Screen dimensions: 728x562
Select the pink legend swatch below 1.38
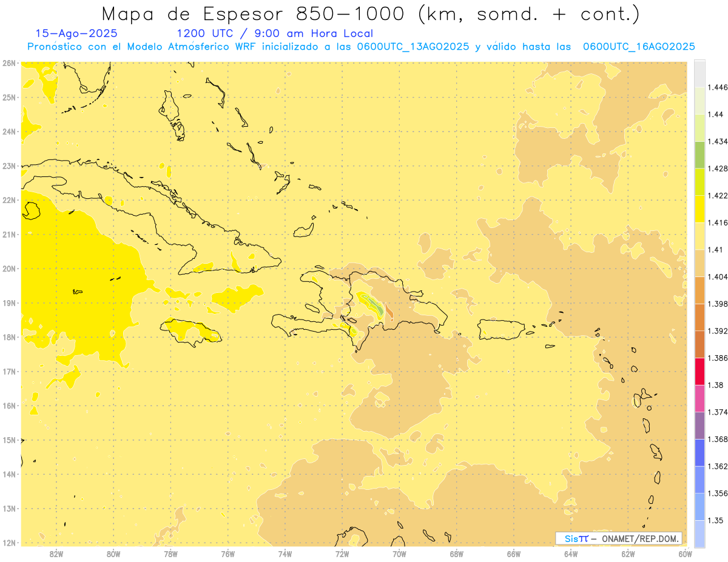click(x=699, y=398)
